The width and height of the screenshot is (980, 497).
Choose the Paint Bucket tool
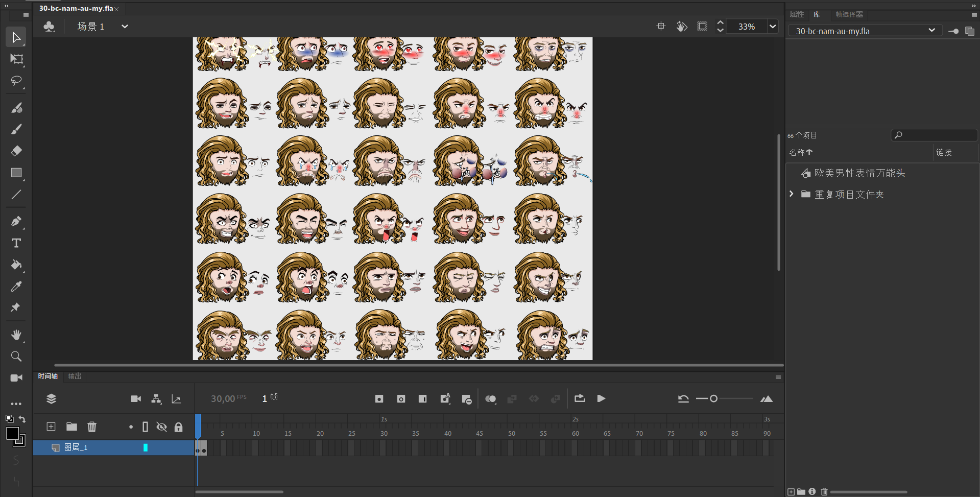[x=16, y=265]
